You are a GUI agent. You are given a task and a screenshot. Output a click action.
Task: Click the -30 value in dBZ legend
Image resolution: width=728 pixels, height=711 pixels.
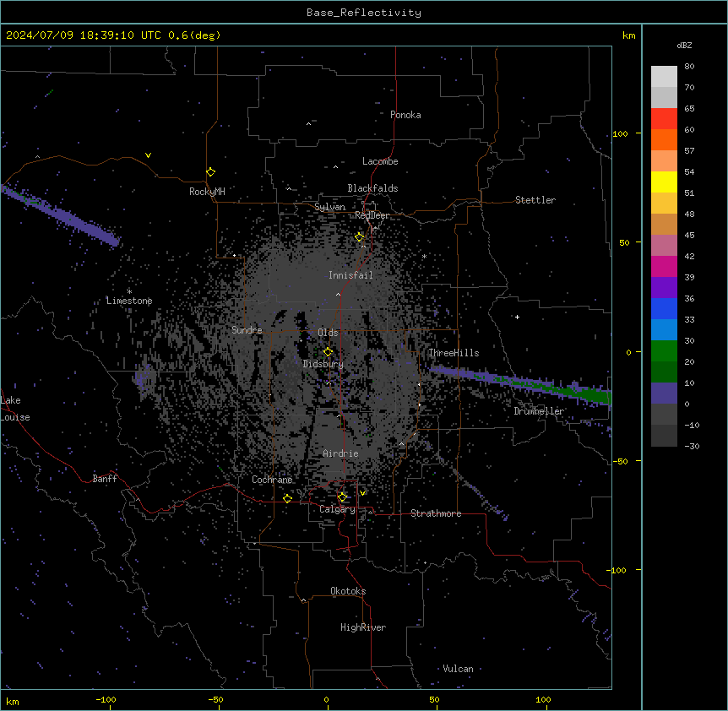click(692, 446)
